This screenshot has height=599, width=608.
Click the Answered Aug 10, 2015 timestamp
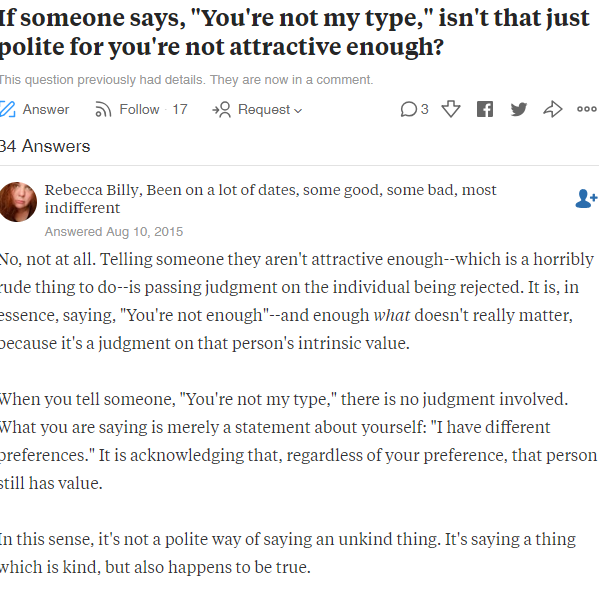114,232
